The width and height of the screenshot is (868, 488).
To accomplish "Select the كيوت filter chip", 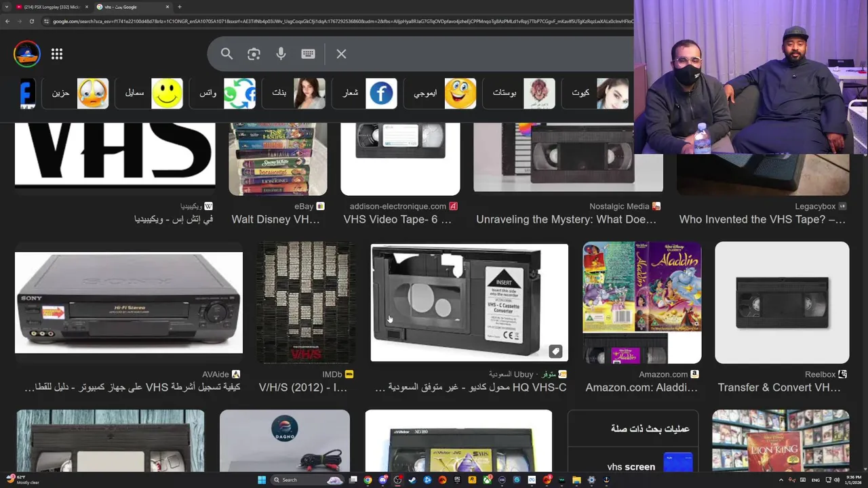I will (597, 93).
